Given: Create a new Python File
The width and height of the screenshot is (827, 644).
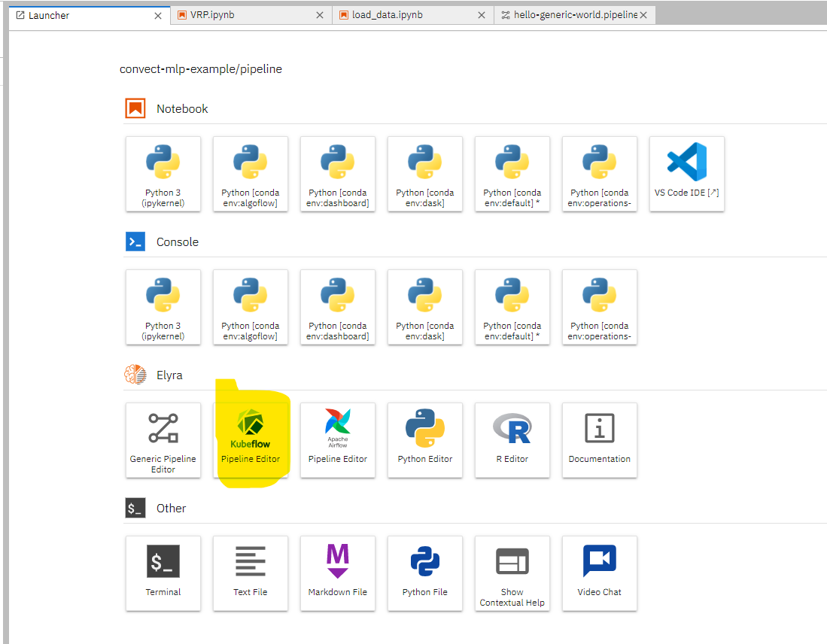Looking at the screenshot, I should pos(425,573).
